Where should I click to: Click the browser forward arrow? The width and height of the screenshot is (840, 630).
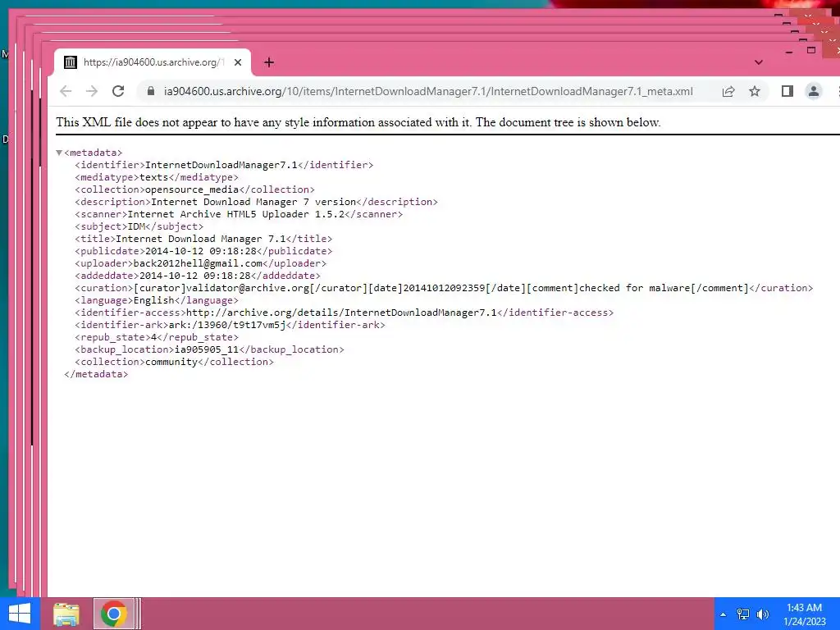(x=92, y=92)
